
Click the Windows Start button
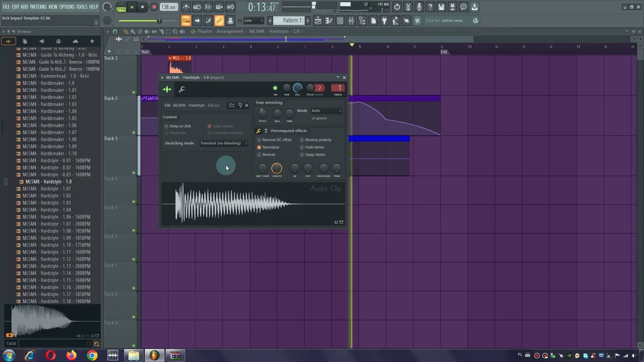(9, 355)
